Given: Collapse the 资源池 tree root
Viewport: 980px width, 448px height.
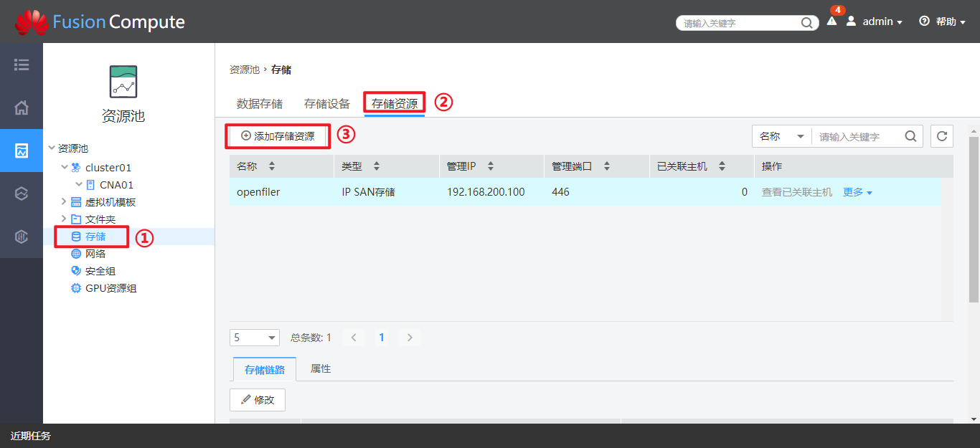Looking at the screenshot, I should pos(52,148).
